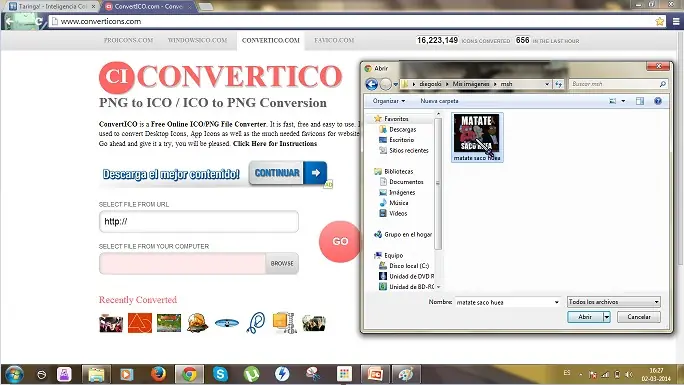Change view using the views icon
This screenshot has height=385, width=684.
612,101
